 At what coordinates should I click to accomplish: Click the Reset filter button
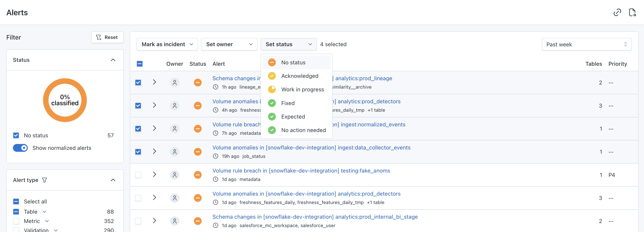coord(107,37)
